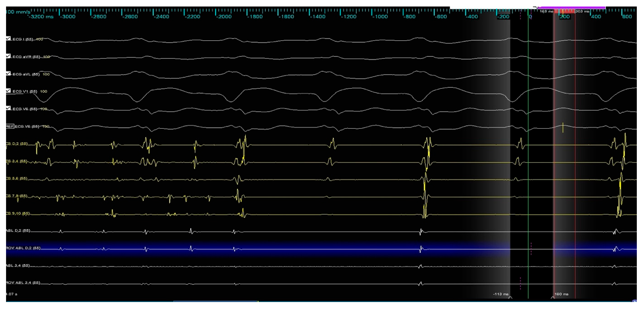Click the REF badge on ECG V6
This screenshot has height=311, width=644.
click(10, 126)
